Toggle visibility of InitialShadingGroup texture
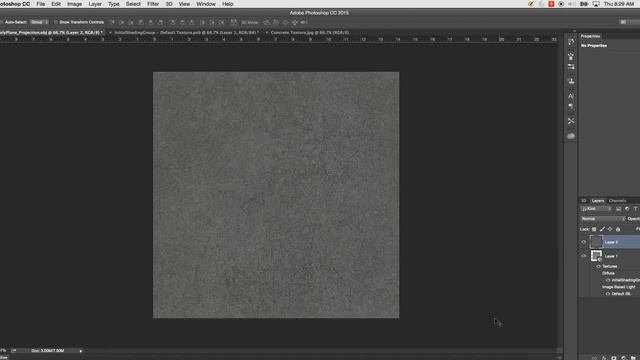Image resolution: width=640 pixels, height=360 pixels. pyautogui.click(x=608, y=280)
